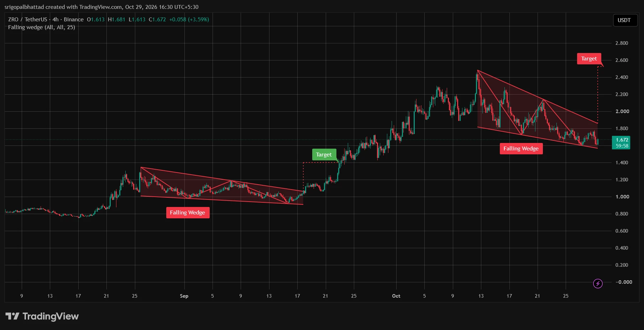
Task: Select the red Target label
Action: [589, 59]
